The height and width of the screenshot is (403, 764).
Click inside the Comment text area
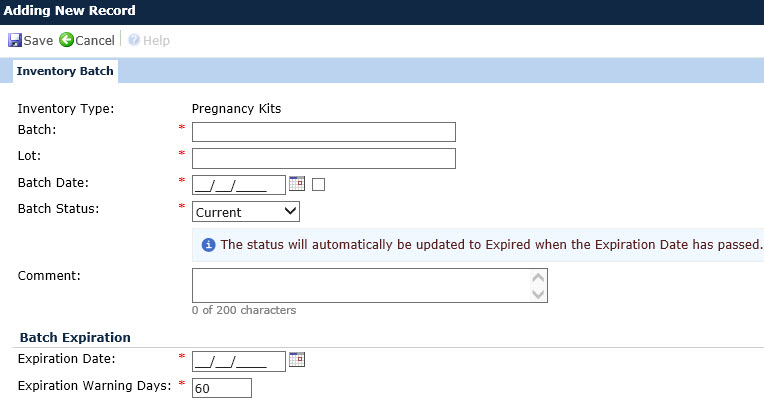pyautogui.click(x=360, y=285)
